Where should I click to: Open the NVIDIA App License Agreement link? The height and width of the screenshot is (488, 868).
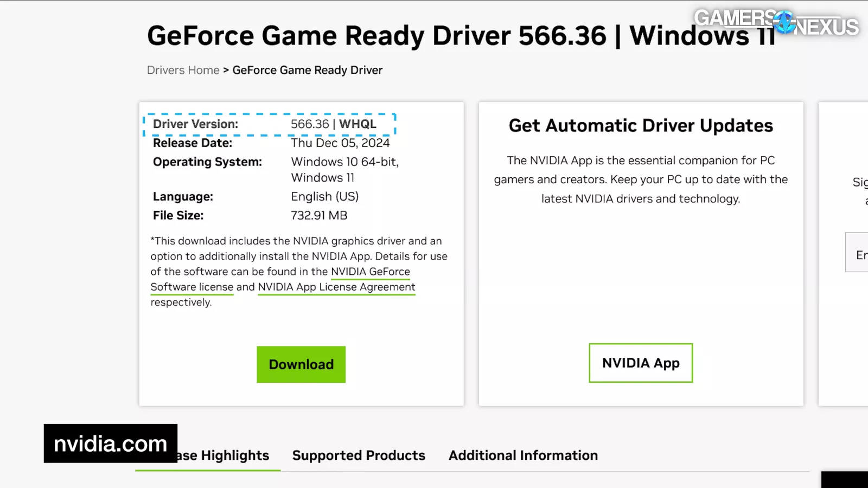[x=336, y=287]
